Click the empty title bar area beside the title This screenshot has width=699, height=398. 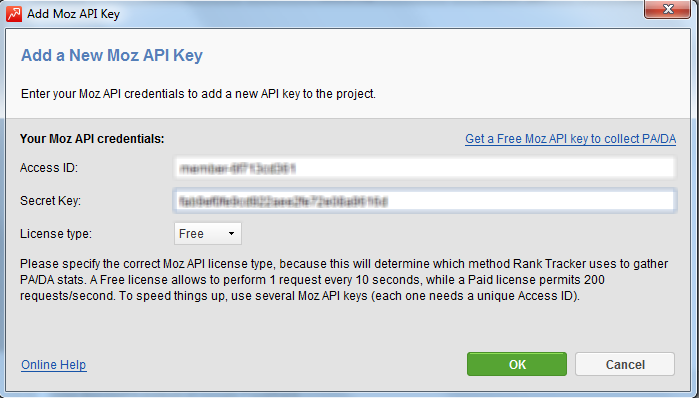(x=379, y=13)
